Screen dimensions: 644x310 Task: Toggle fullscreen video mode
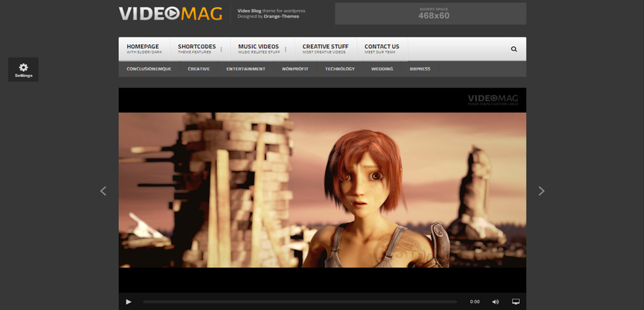[x=516, y=302]
